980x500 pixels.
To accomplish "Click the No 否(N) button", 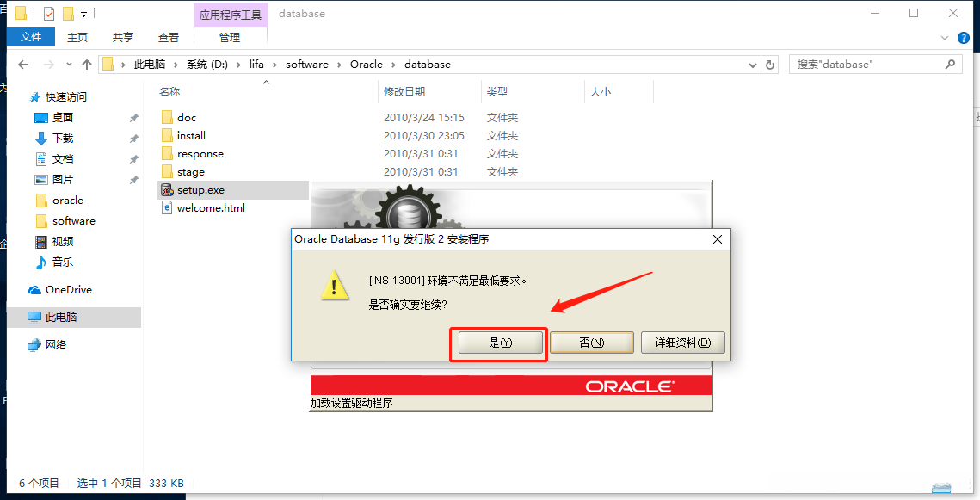I will 591,343.
